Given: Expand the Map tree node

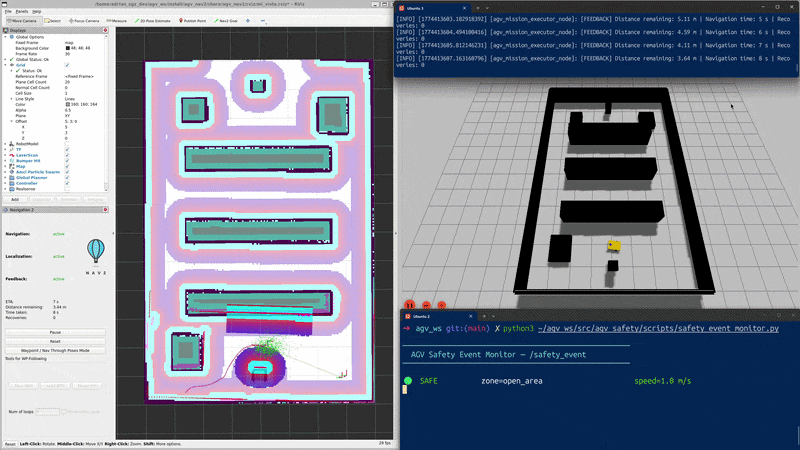Looking at the screenshot, I should [x=6, y=166].
